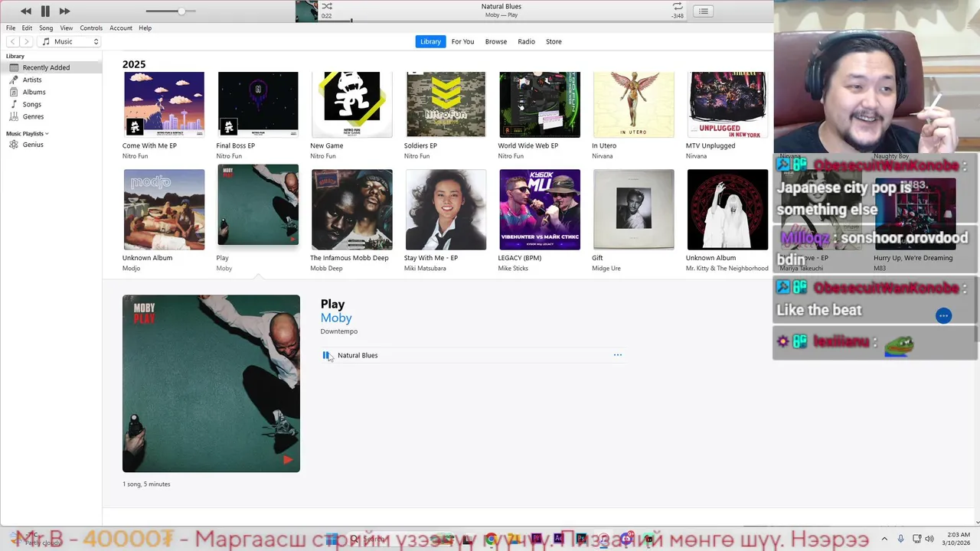Viewport: 980px width, 551px height.
Task: Toggle shuffle in the now playing bar
Action: pyautogui.click(x=327, y=6)
